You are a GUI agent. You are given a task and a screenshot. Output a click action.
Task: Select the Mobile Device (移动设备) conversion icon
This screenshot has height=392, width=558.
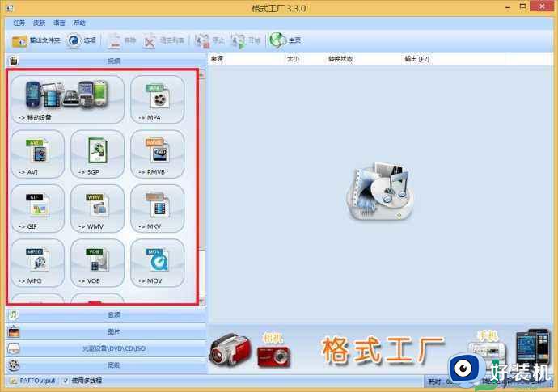point(66,99)
